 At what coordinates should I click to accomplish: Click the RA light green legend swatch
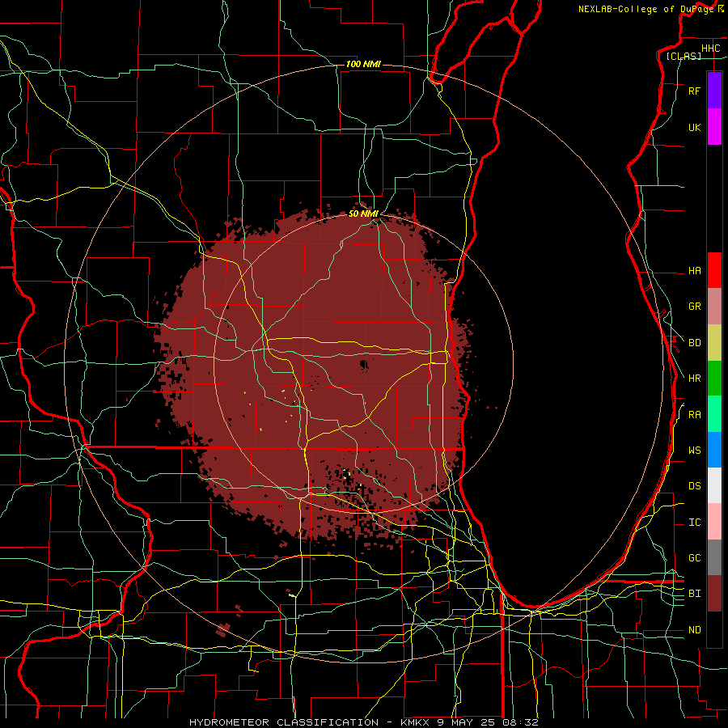(x=714, y=414)
